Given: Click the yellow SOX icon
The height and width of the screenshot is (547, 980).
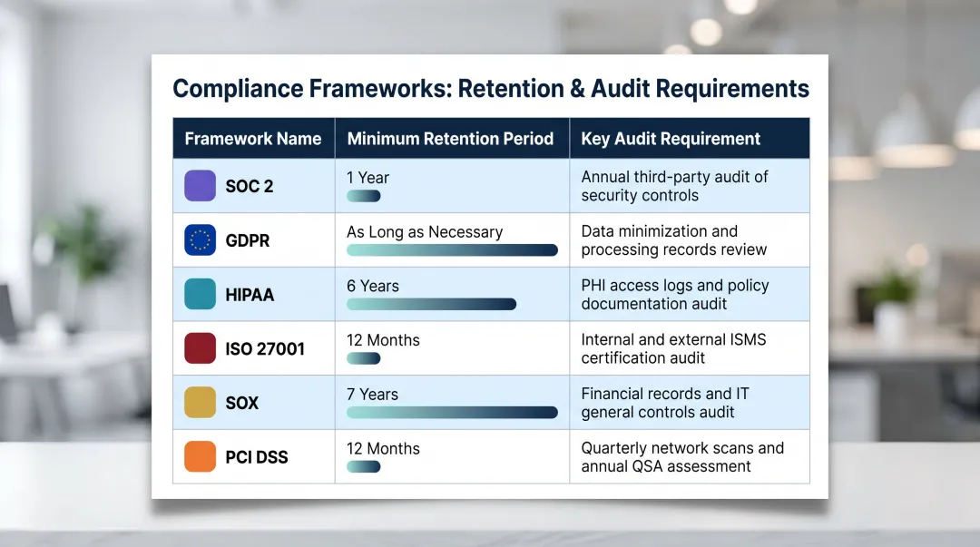Looking at the screenshot, I should [200, 402].
